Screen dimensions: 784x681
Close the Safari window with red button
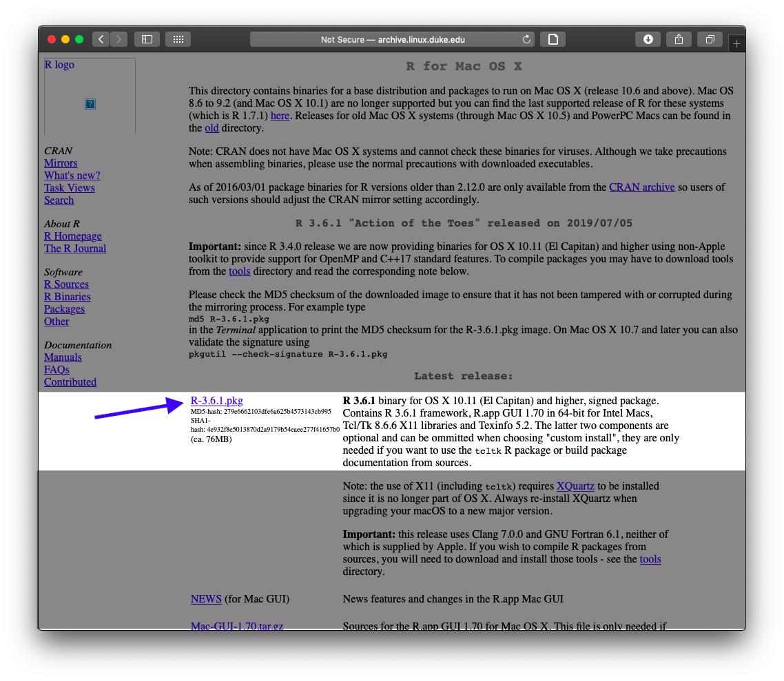click(x=51, y=39)
